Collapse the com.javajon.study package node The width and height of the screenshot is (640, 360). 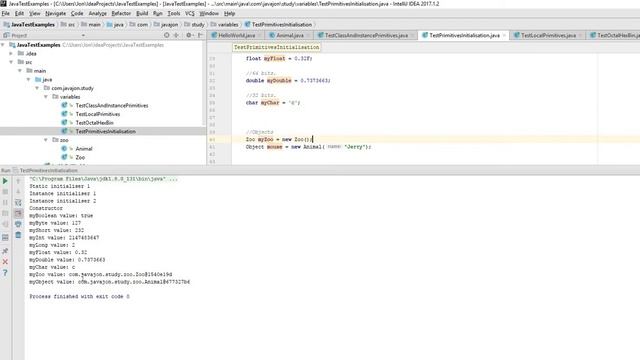pos(37,88)
